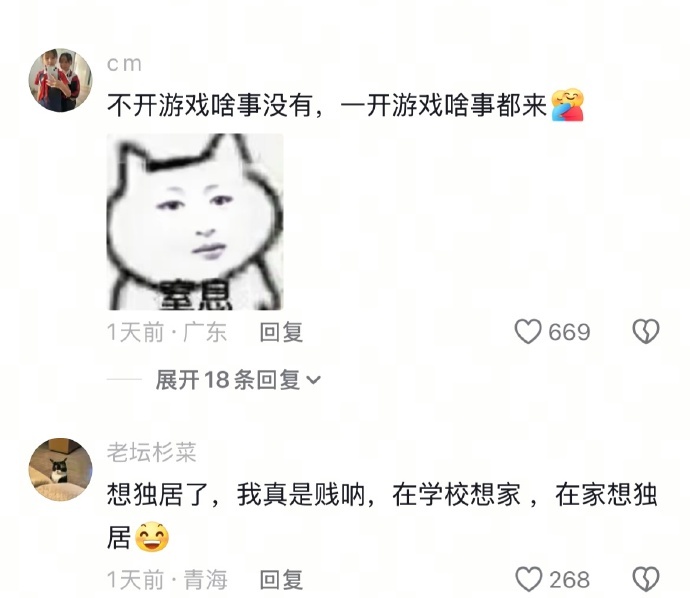Tap the hugging emoji in cm's comment
Image resolution: width=690 pixels, height=598 pixels.
(x=568, y=105)
